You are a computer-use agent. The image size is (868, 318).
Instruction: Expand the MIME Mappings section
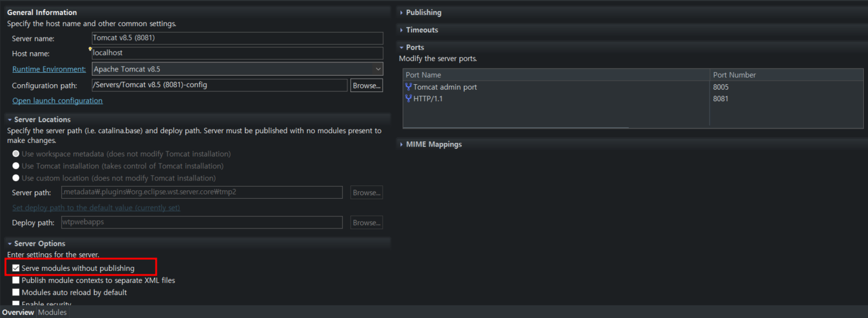click(x=433, y=144)
